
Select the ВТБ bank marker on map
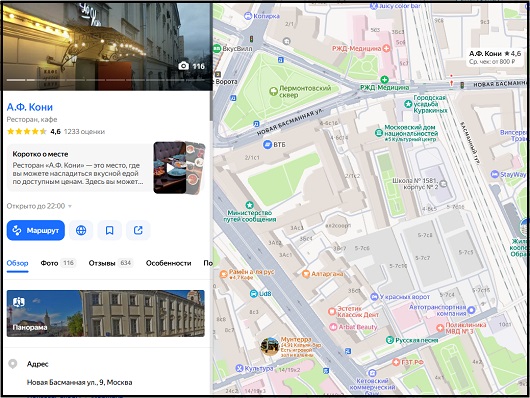tap(267, 144)
